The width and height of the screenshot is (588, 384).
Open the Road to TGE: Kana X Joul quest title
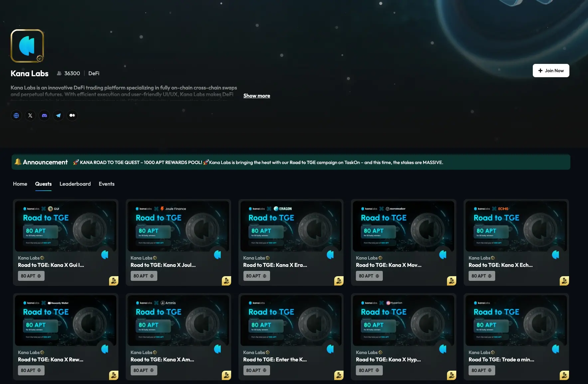(163, 265)
